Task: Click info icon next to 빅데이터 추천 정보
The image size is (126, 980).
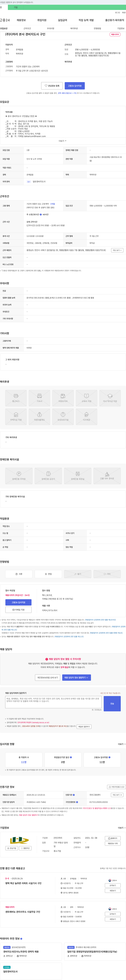Action: coord(21,938)
